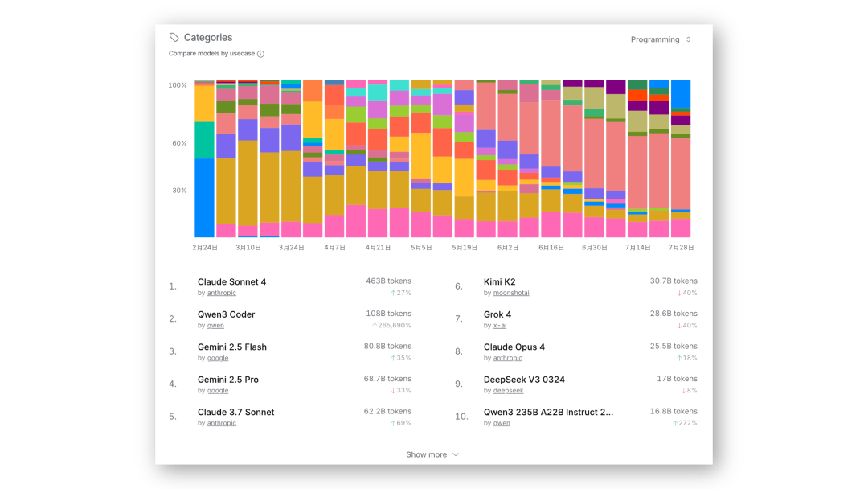Open the Claude 3.7 Sonnet model
The image size is (868, 489).
[x=235, y=412]
